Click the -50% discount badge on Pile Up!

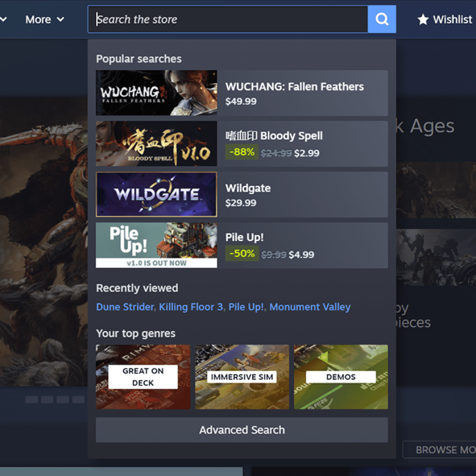click(242, 254)
